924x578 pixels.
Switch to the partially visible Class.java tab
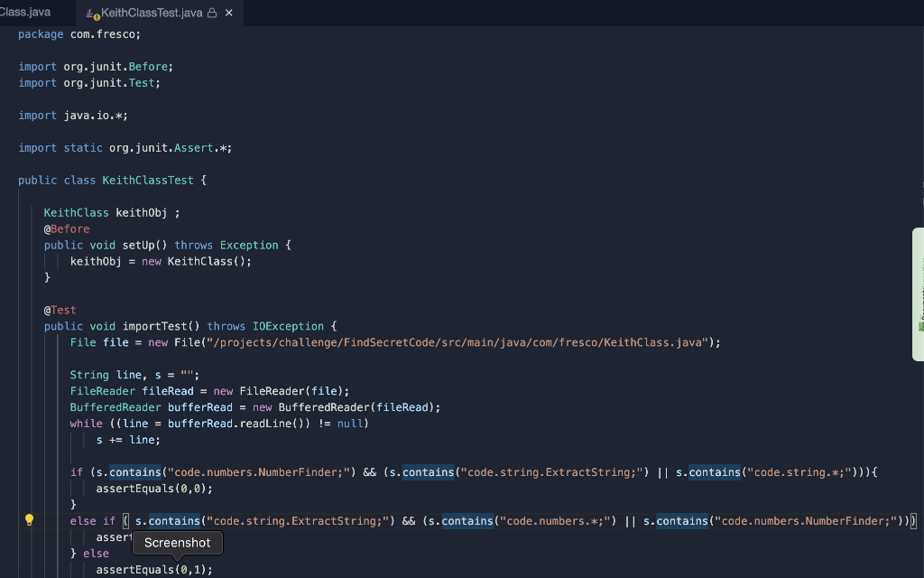25,12
